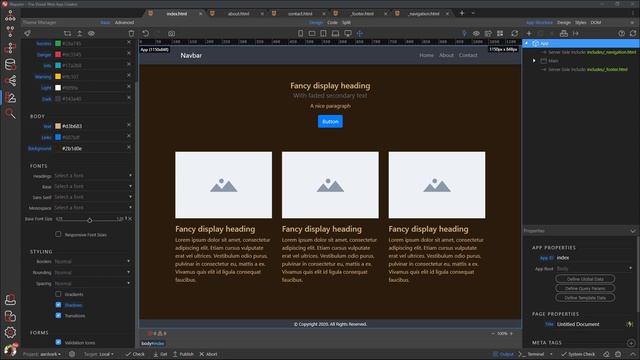640x360 pixels.
Task: Select the mobile phone viewport icon
Action: point(300,33)
